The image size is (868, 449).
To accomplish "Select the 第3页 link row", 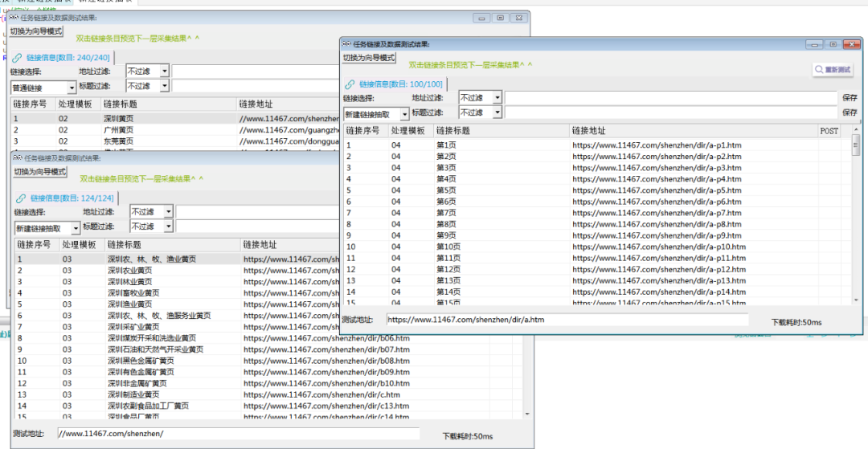I will coord(598,168).
